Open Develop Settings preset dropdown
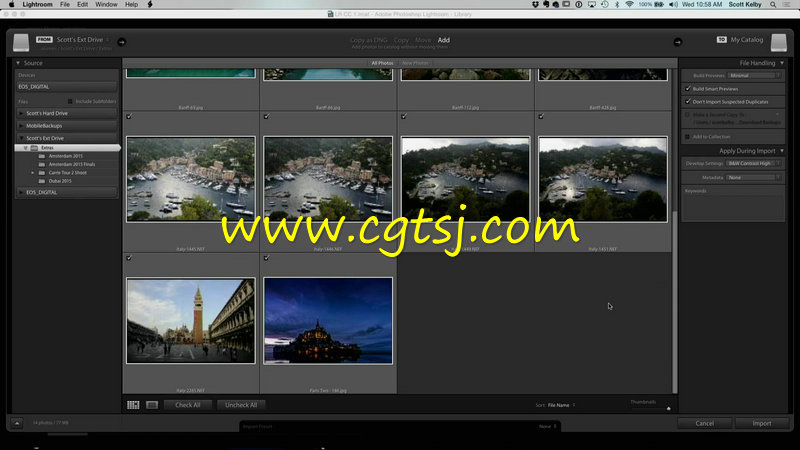The height and width of the screenshot is (450, 800). point(755,163)
